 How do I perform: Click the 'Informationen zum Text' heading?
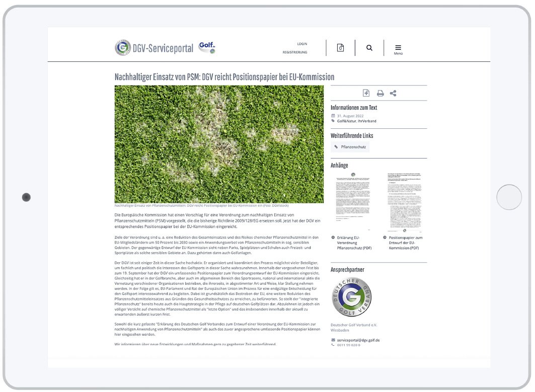[354, 108]
